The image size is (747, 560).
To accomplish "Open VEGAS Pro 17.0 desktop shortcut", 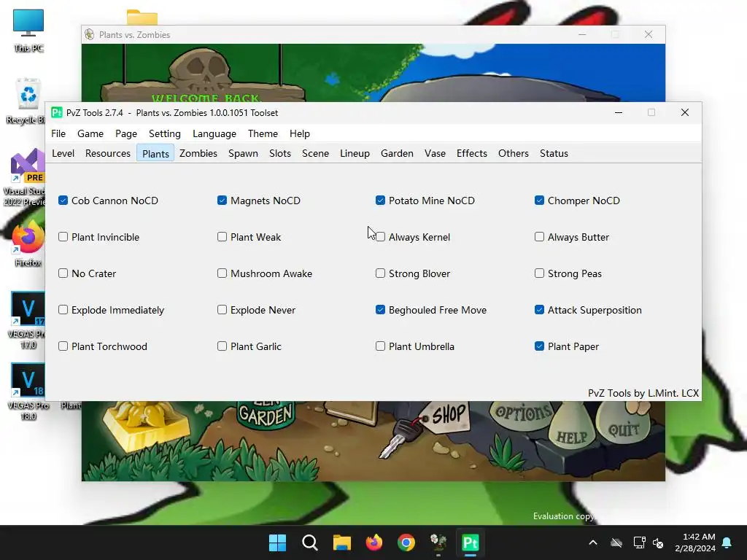I will [x=28, y=320].
